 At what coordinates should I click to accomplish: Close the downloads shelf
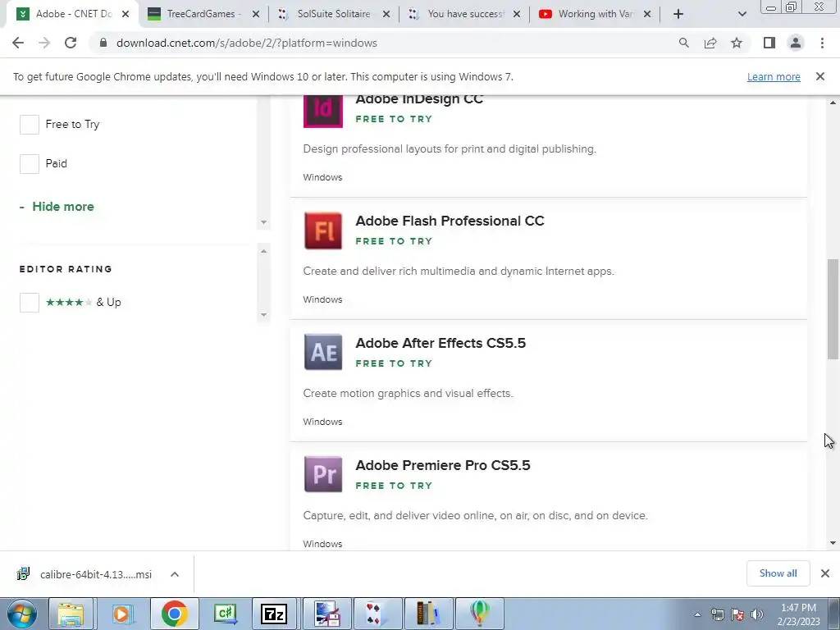click(825, 573)
